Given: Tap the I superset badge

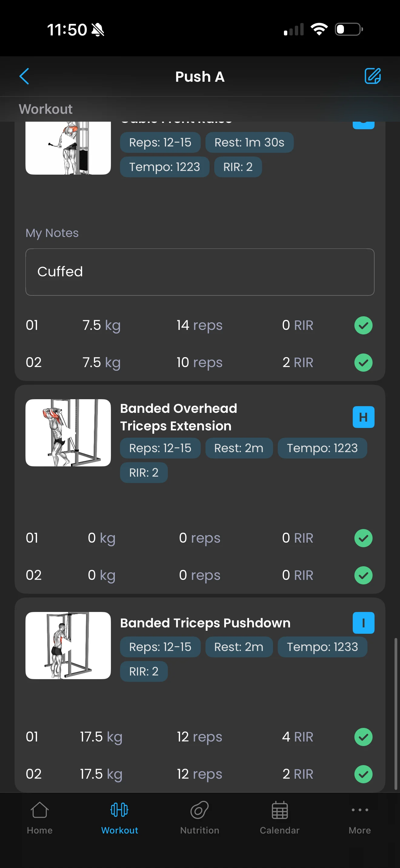Looking at the screenshot, I should 363,623.
